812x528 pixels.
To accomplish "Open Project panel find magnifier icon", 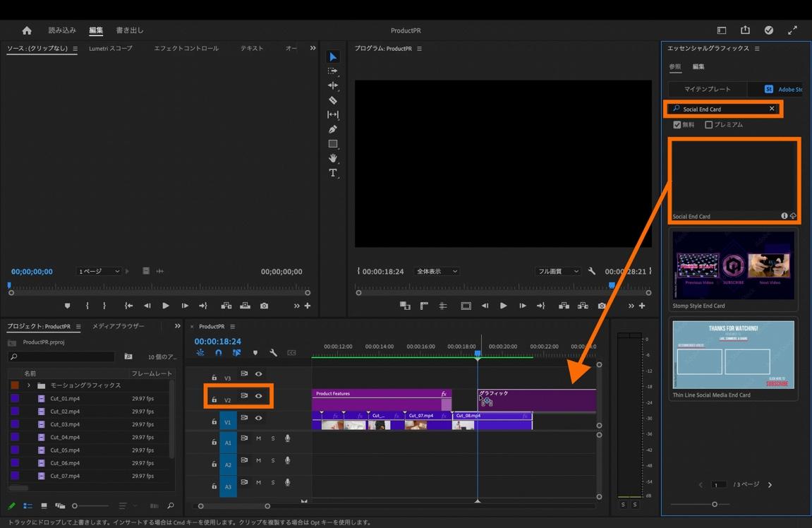I will (x=171, y=505).
